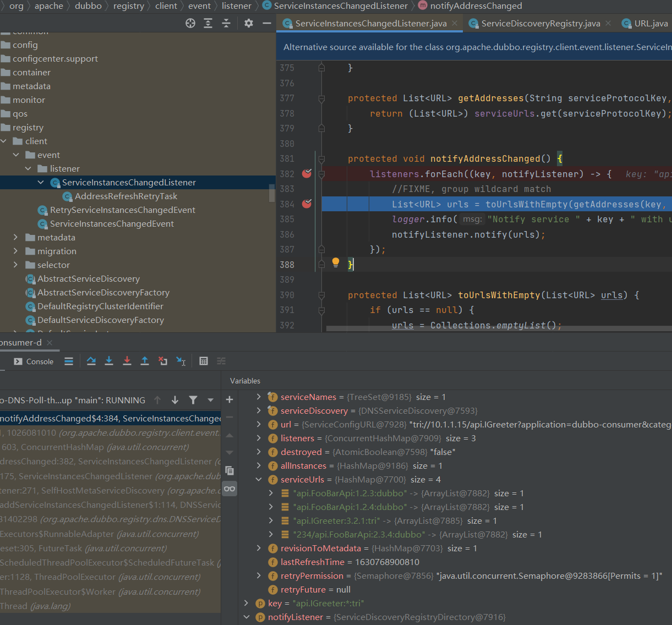The height and width of the screenshot is (625, 672).
Task: Expand the metadata folder under client
Action: (x=15, y=237)
